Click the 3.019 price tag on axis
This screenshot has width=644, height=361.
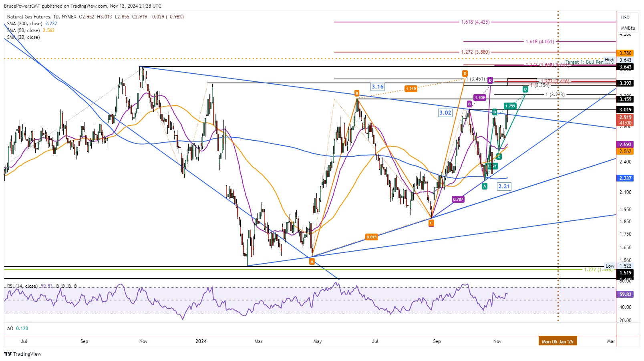(x=625, y=110)
